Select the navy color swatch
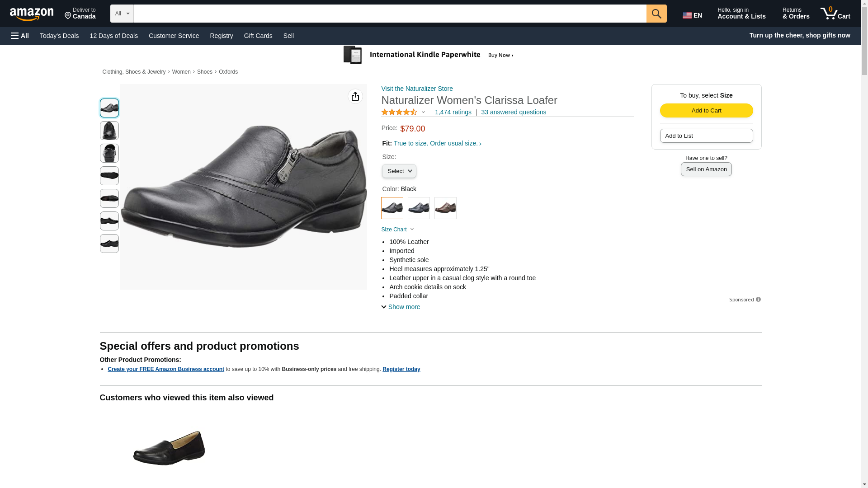The width and height of the screenshot is (868, 488). 419,208
